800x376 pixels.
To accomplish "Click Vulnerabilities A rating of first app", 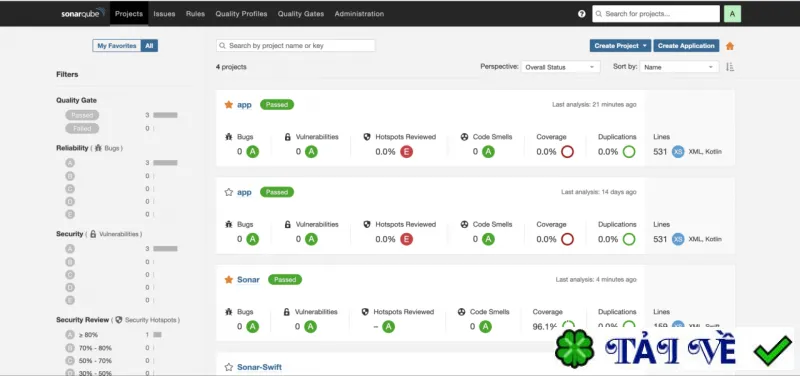I will click(311, 152).
